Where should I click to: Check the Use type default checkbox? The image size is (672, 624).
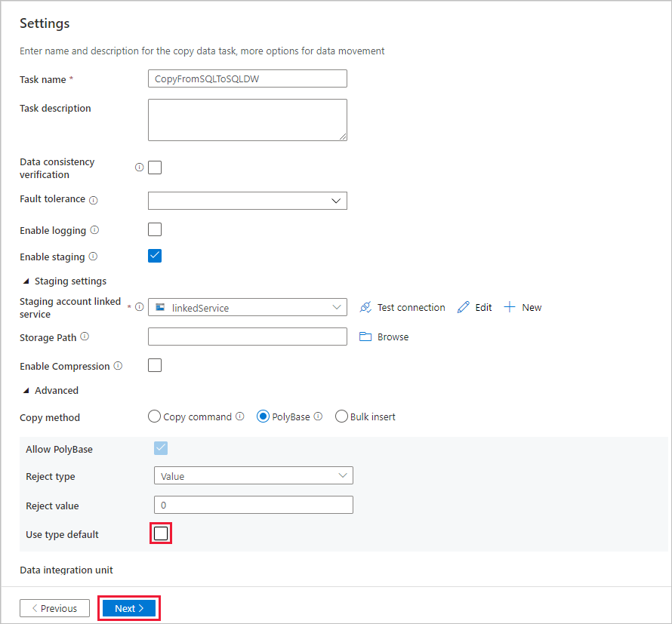[x=161, y=533]
